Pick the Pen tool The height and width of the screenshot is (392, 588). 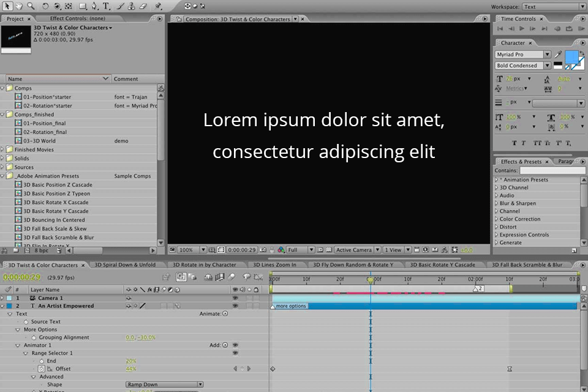point(94,6)
